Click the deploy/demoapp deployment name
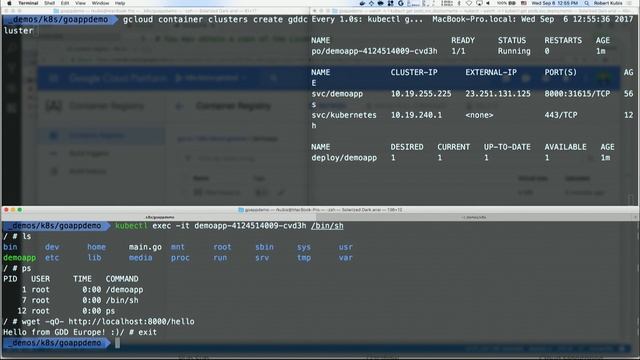This screenshot has width=640, height=360. [x=344, y=158]
